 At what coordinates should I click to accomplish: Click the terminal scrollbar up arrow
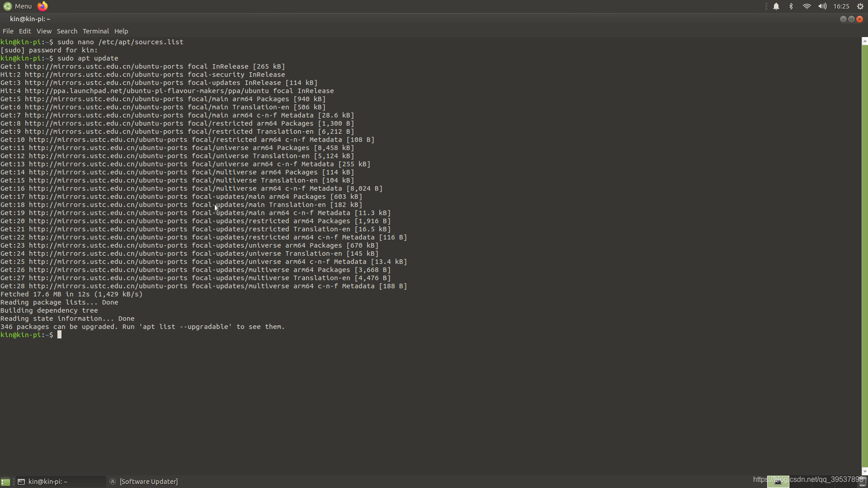(x=864, y=41)
